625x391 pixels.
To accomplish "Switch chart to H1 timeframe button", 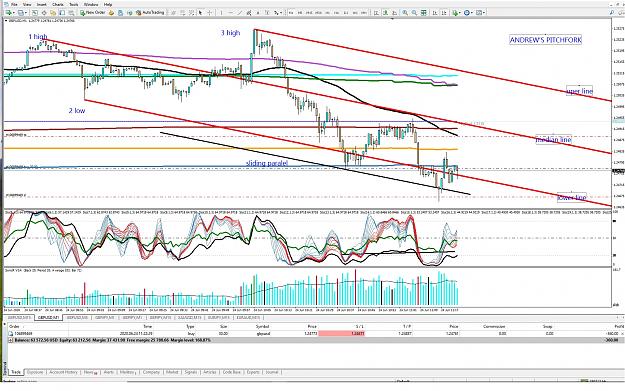I will tap(328, 13).
